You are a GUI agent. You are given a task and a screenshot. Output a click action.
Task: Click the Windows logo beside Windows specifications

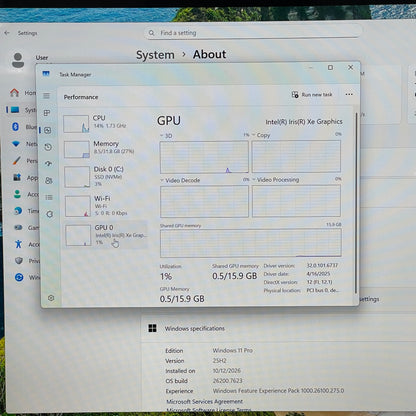click(x=152, y=328)
